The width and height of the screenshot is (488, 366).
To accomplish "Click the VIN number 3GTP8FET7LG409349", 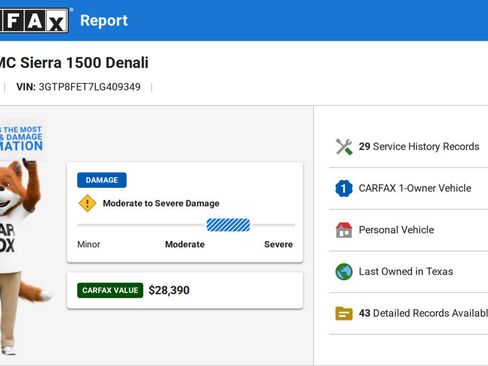I will pyautogui.click(x=90, y=87).
